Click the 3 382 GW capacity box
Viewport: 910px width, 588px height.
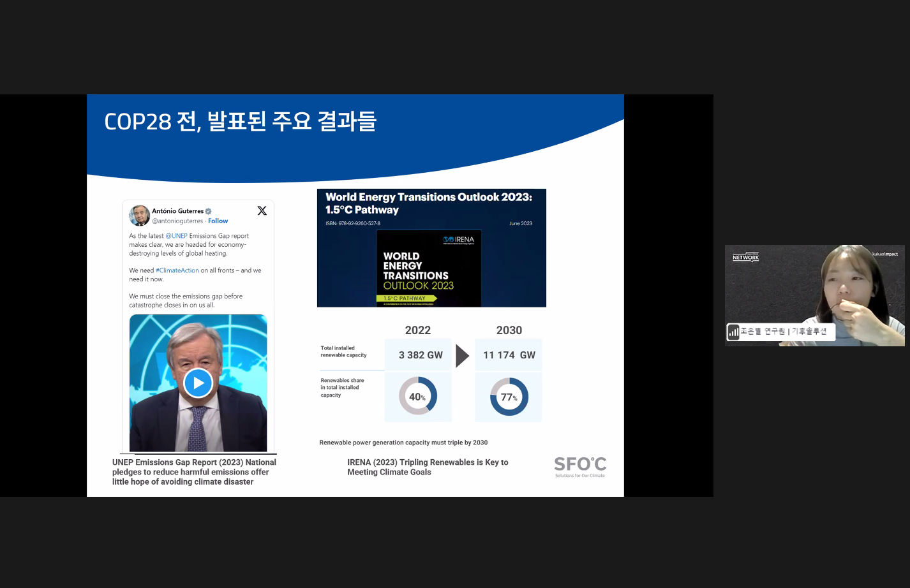click(x=419, y=355)
